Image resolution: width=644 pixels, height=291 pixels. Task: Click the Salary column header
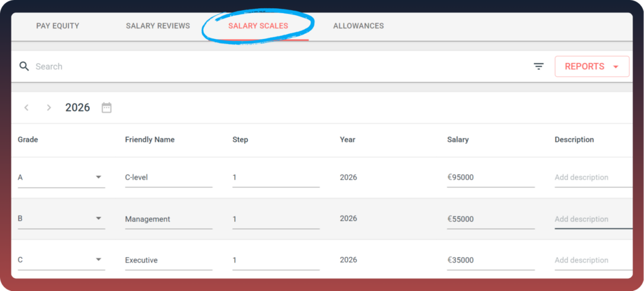(x=458, y=140)
